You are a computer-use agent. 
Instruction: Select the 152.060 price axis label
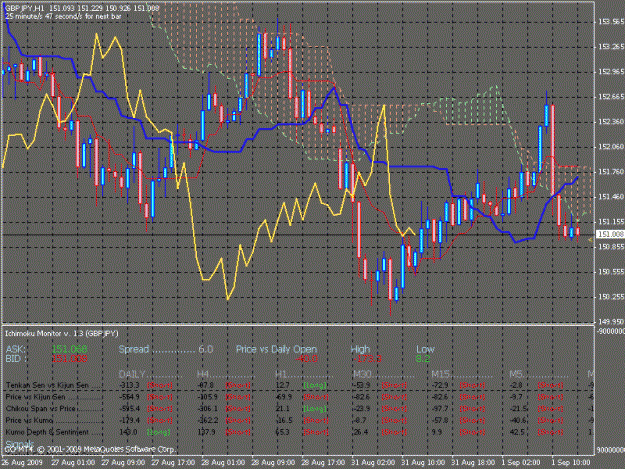click(611, 147)
